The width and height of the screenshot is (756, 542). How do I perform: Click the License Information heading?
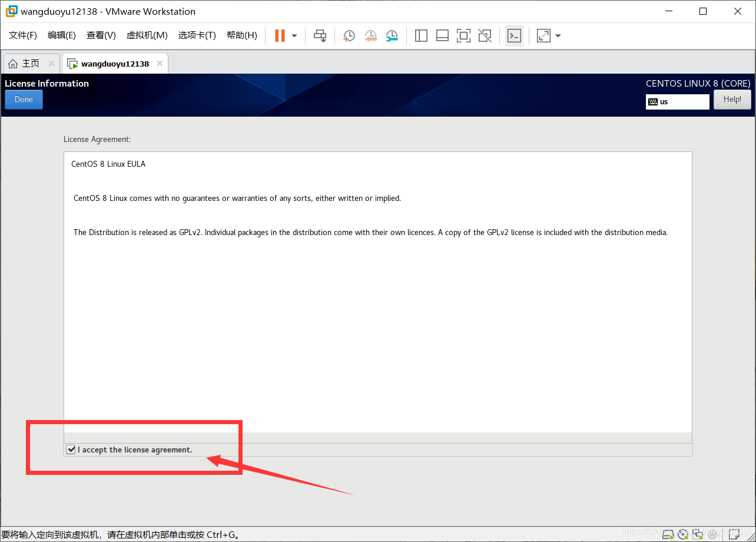(x=47, y=84)
